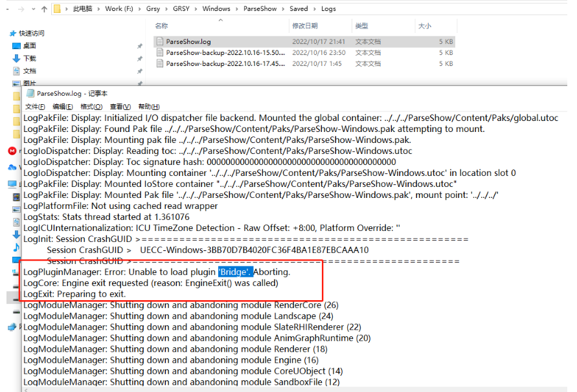Open the 查看(V) menu in Notepad
Screen dimensions: 577x392
(120, 107)
